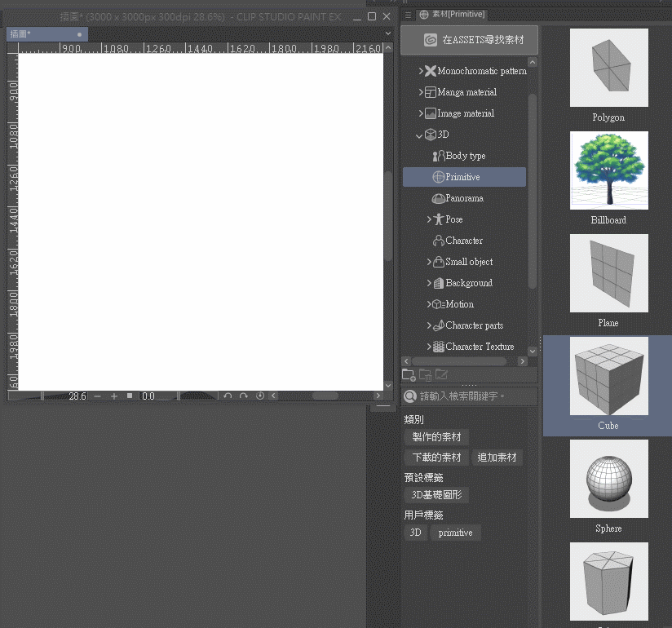This screenshot has height=628, width=672.
Task: Expand the Background folder
Action: [x=429, y=283]
